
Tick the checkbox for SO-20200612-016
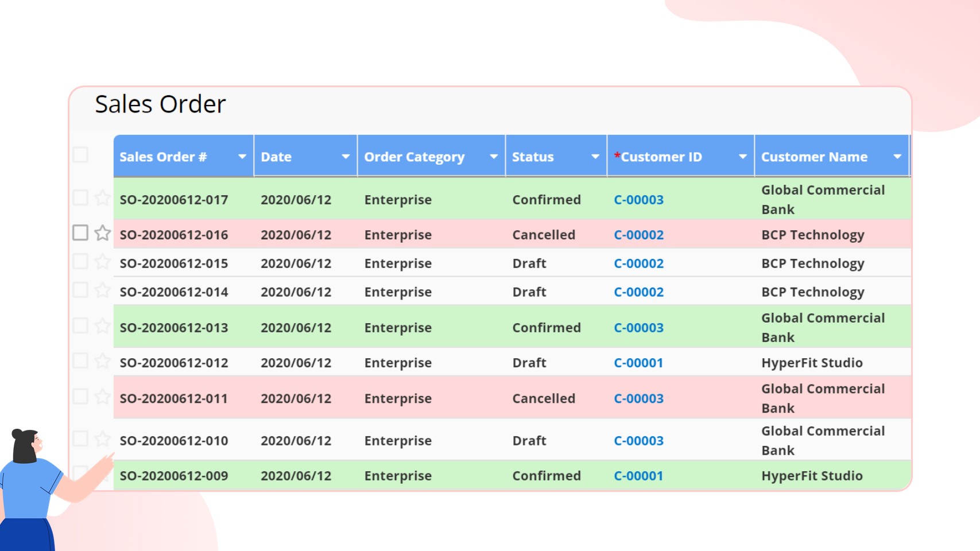click(x=80, y=232)
